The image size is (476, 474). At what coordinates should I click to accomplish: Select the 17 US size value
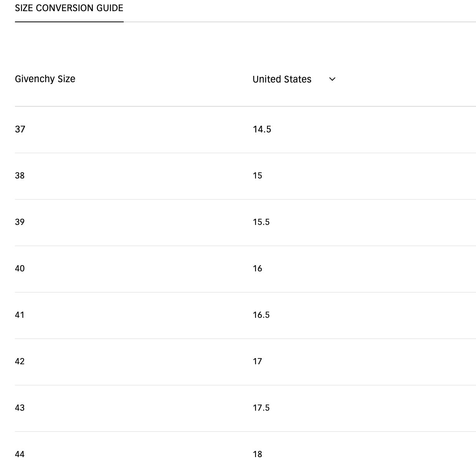(x=257, y=362)
